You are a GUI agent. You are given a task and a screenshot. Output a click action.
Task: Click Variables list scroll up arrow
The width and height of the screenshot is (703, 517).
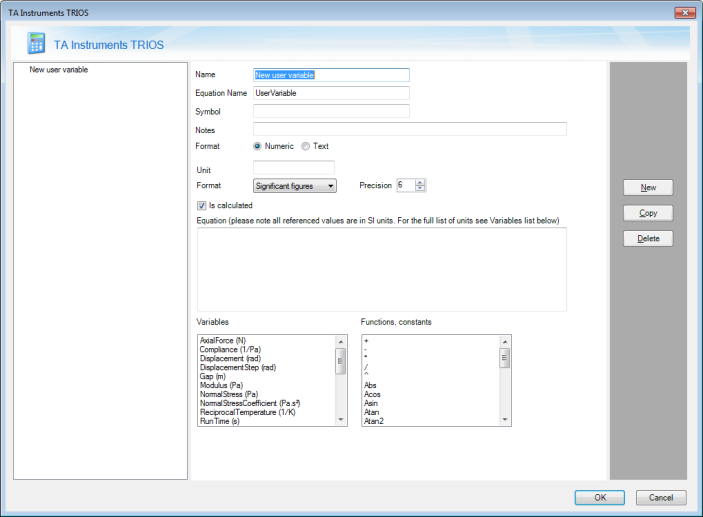point(341,342)
